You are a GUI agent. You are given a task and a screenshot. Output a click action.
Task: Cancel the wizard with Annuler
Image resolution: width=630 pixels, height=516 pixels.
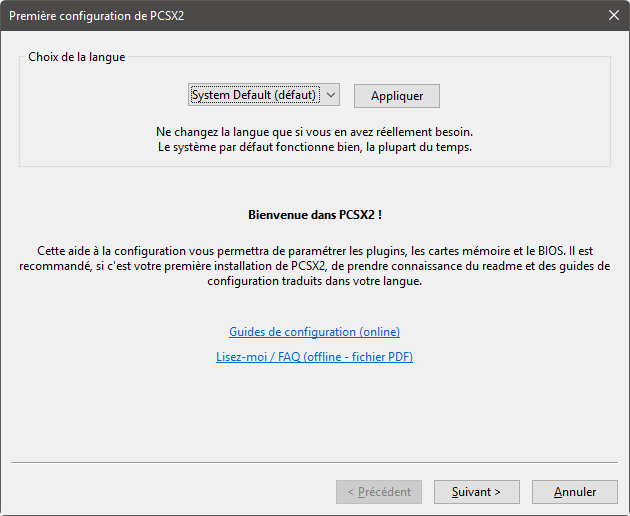[574, 492]
